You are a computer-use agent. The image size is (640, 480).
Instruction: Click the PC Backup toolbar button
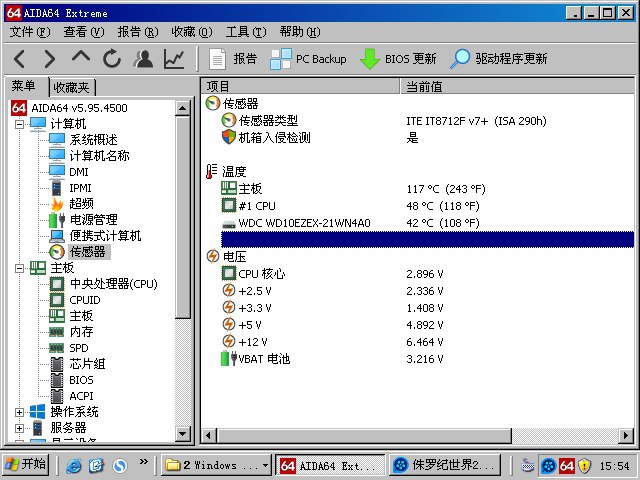click(309, 59)
